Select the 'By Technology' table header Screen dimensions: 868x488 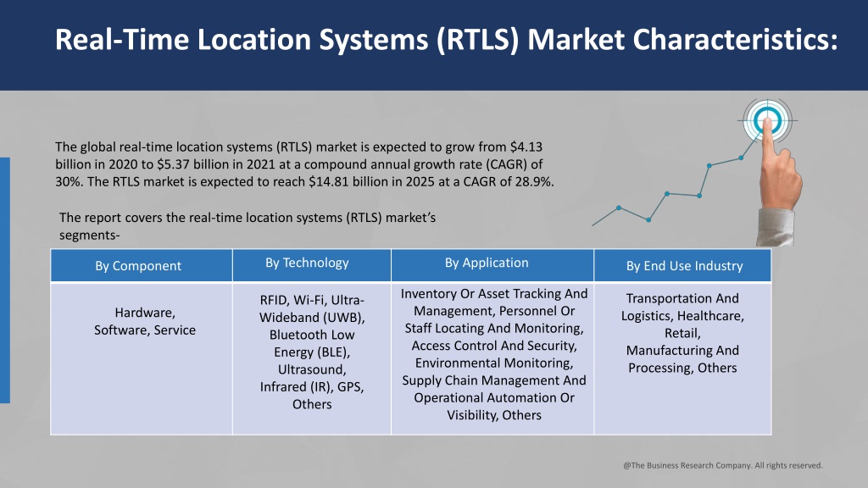pos(312,265)
